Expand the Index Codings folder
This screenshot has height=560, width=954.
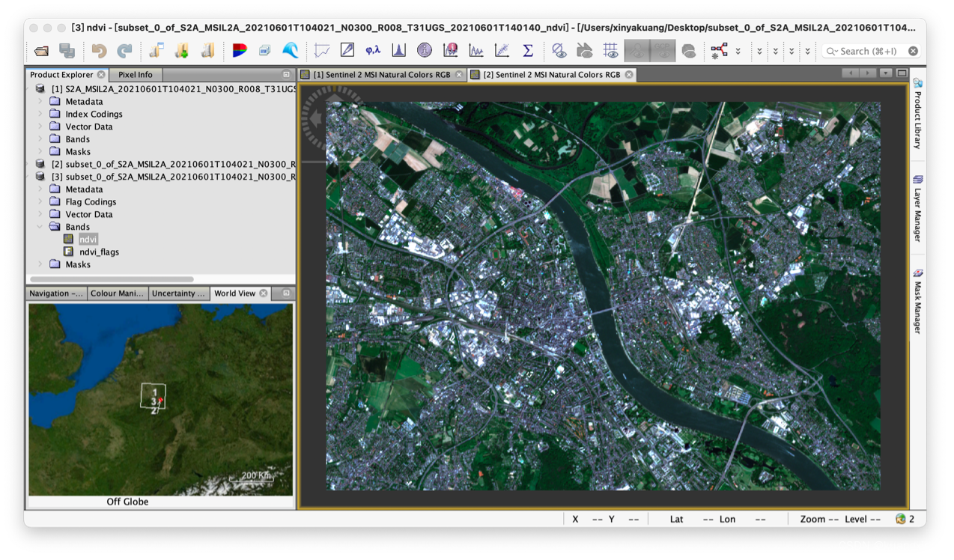click(40, 114)
